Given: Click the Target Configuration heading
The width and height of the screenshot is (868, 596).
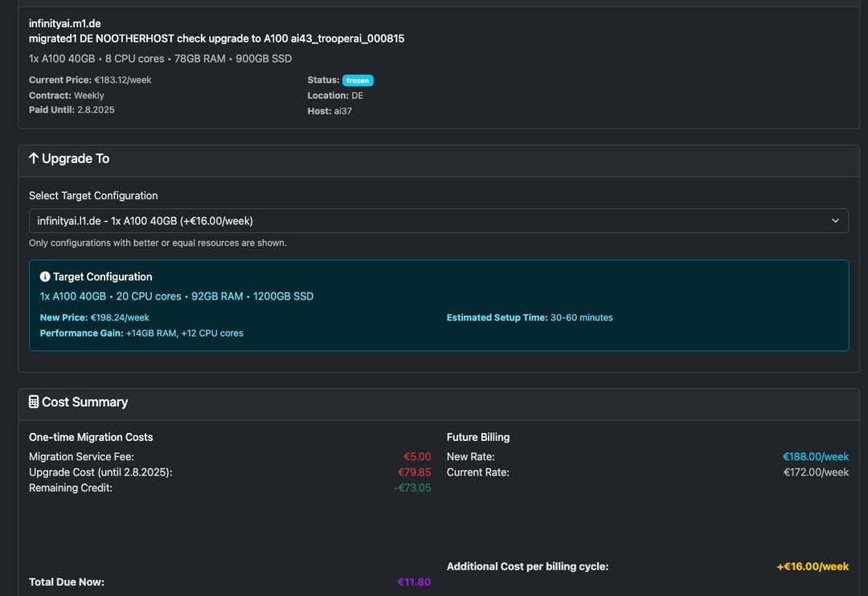Looking at the screenshot, I should 102,276.
